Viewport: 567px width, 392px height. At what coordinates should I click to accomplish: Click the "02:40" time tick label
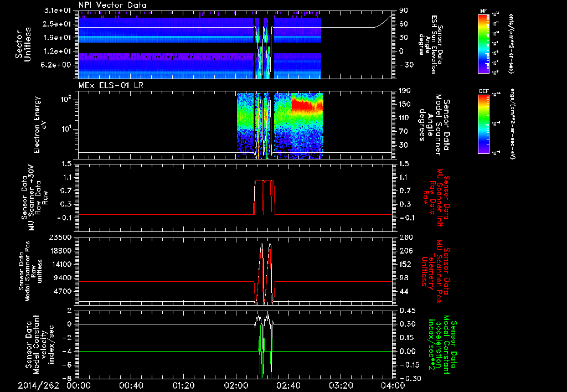(x=288, y=385)
